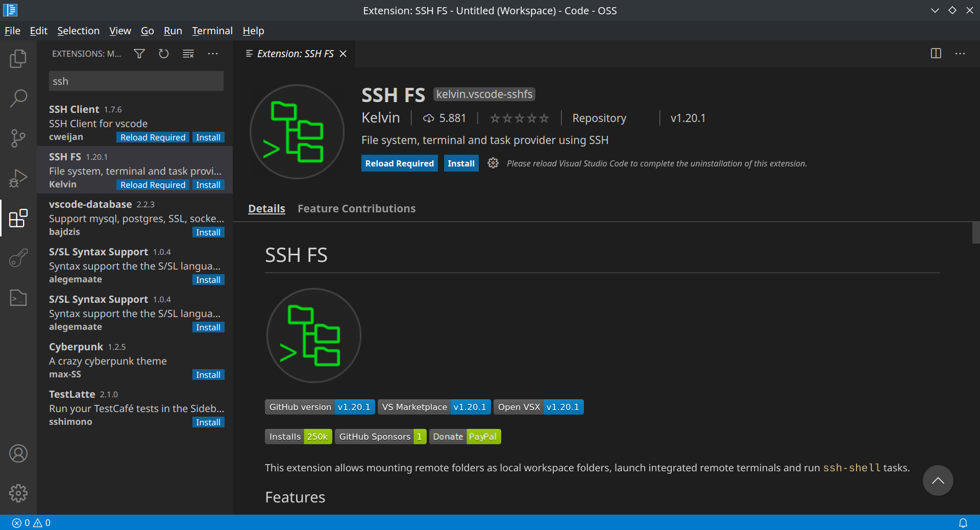Split the editor to the right
The image size is (980, 530).
click(x=936, y=54)
